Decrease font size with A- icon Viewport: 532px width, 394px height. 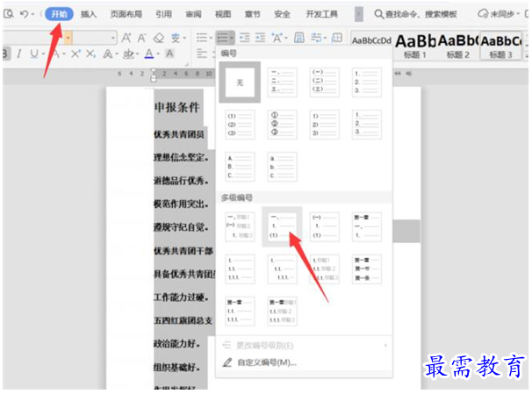pyautogui.click(x=141, y=38)
